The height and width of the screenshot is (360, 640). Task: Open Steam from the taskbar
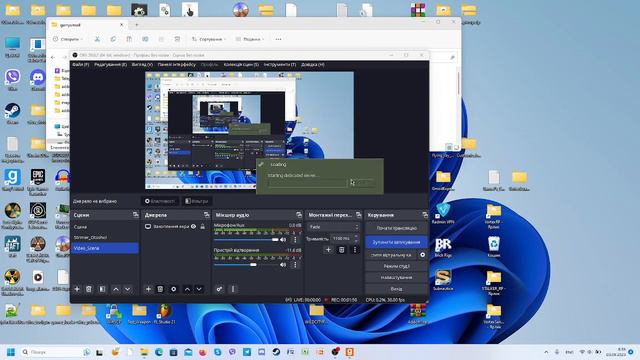[x=276, y=352]
